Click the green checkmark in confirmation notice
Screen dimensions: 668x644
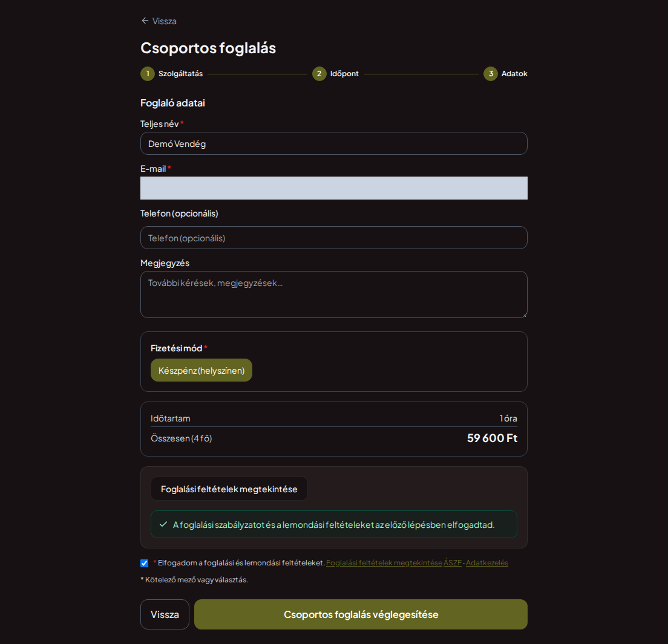[163, 524]
